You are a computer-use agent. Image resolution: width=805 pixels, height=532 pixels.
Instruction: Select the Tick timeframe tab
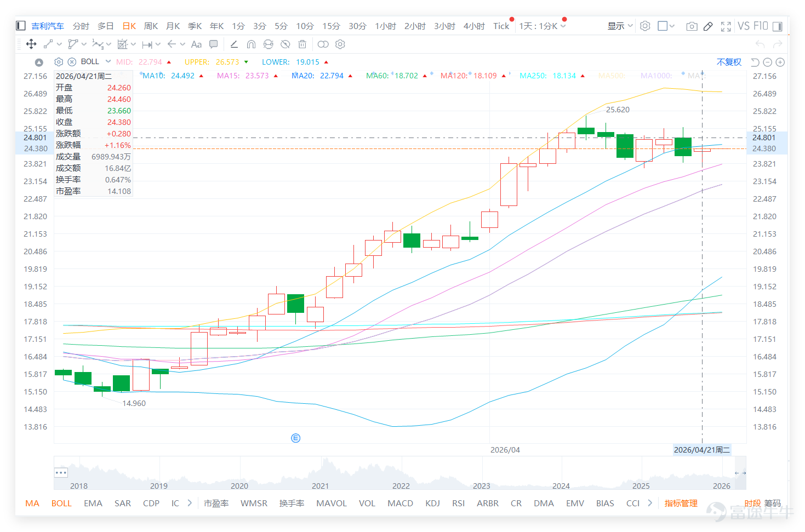tap(501, 26)
